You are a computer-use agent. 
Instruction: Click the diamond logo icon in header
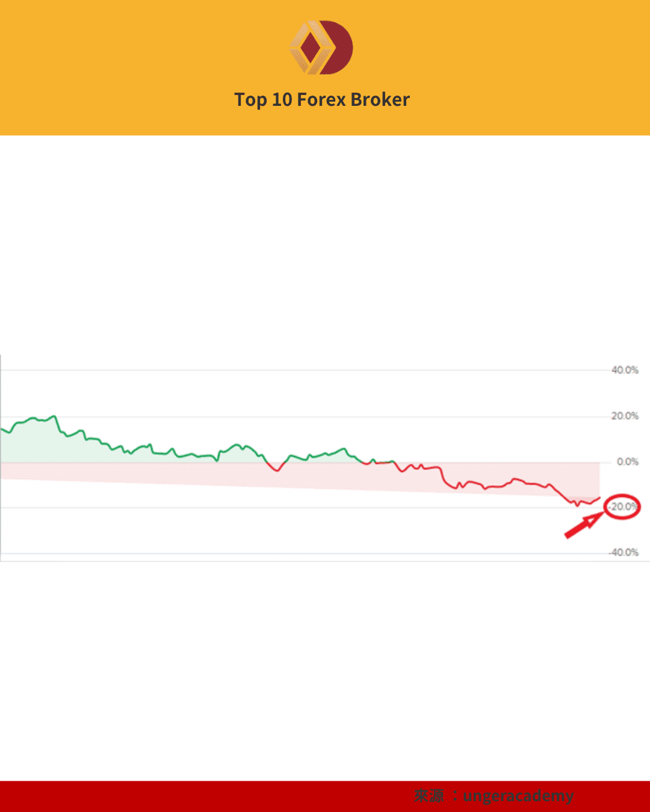tap(321, 48)
